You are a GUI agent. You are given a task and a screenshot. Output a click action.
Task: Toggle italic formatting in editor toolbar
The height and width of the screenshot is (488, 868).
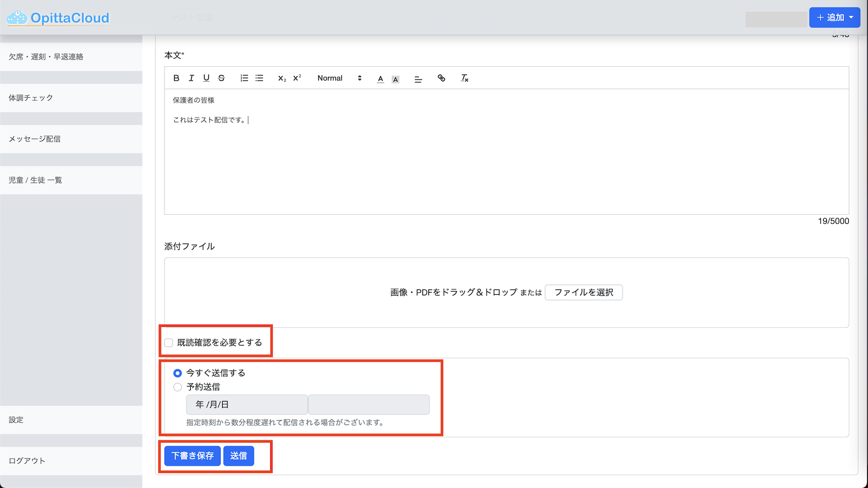[x=191, y=78]
